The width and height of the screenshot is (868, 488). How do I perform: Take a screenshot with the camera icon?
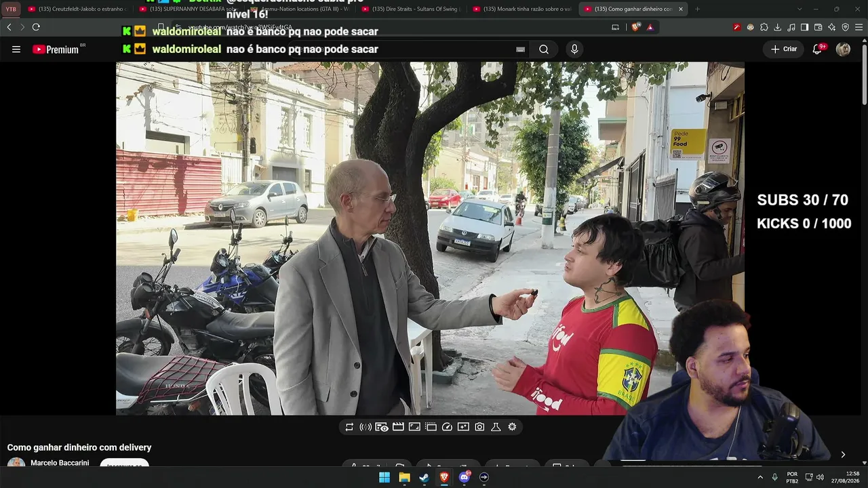coord(479,427)
